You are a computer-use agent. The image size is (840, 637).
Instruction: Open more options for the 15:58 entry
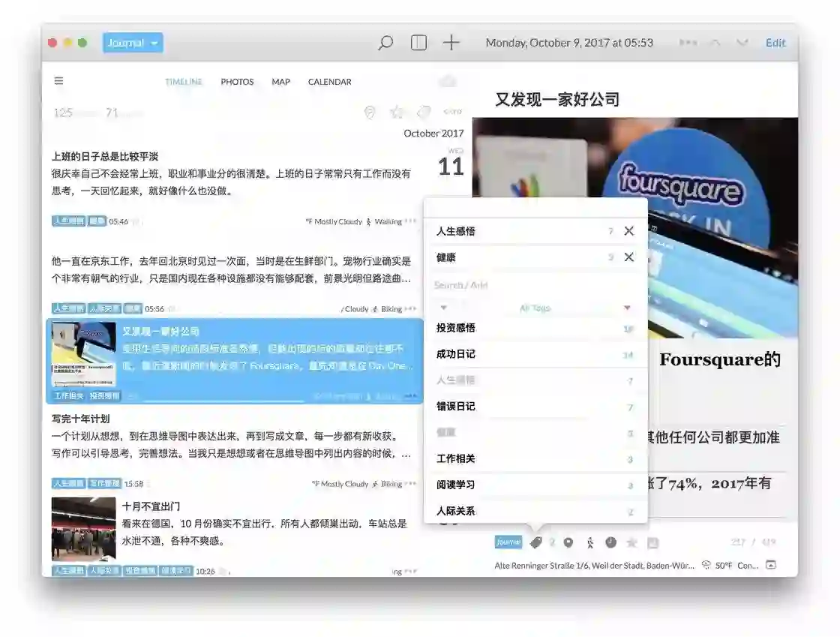(x=410, y=483)
